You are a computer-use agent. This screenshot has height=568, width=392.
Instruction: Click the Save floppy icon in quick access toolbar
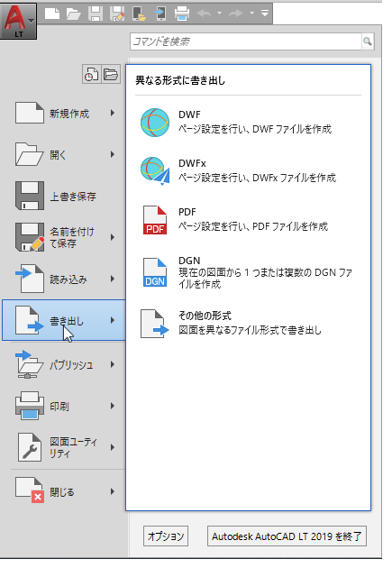[x=96, y=14]
